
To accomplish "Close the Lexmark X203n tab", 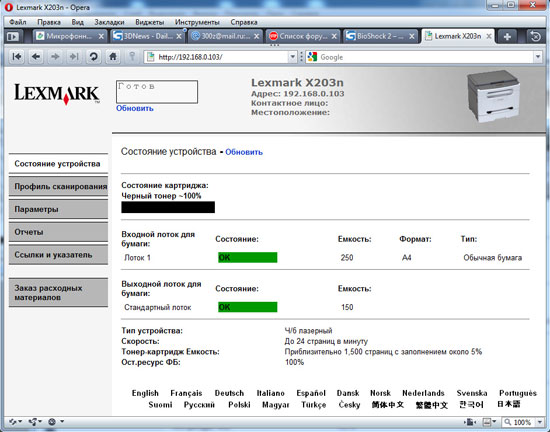I will pos(488,36).
